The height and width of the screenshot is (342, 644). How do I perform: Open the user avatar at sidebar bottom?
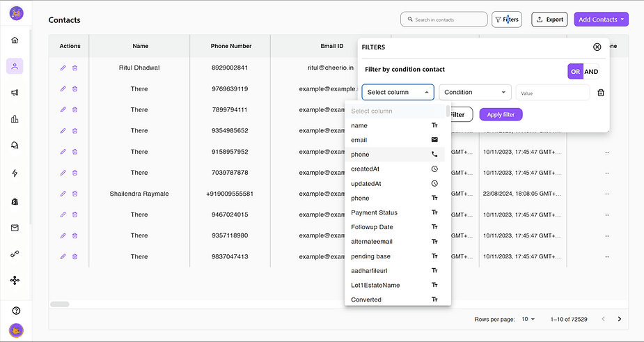coord(16,330)
